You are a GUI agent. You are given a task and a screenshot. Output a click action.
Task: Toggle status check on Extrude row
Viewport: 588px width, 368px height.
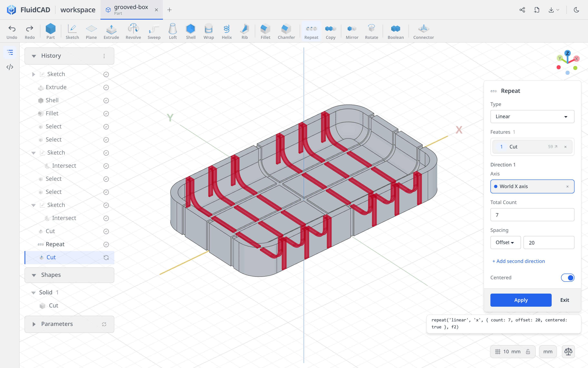pos(106,87)
